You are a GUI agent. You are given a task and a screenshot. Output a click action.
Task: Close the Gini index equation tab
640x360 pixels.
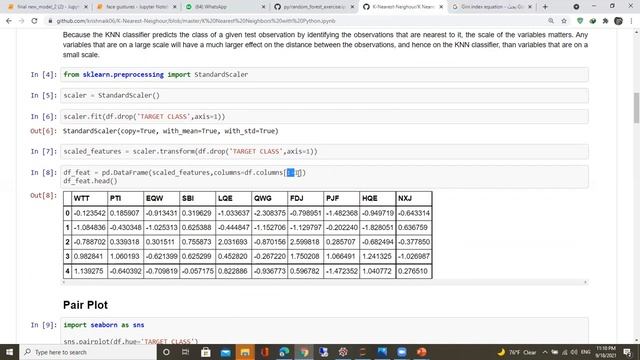(x=530, y=7)
